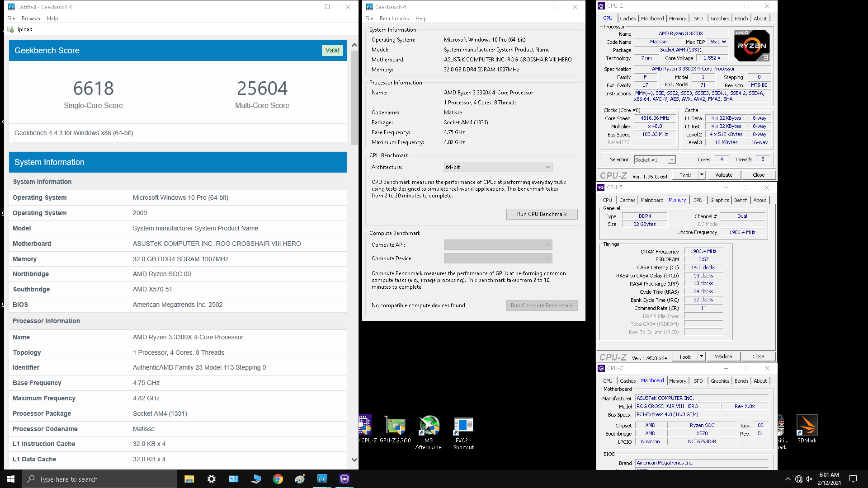
Task: Click Validate in CPU-Z CPU window
Action: pos(724,175)
